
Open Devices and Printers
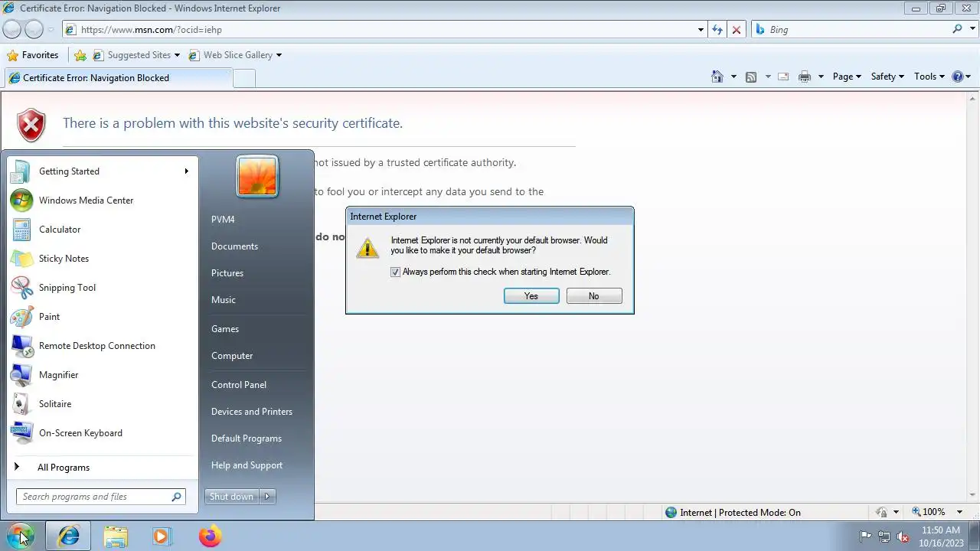[252, 412]
